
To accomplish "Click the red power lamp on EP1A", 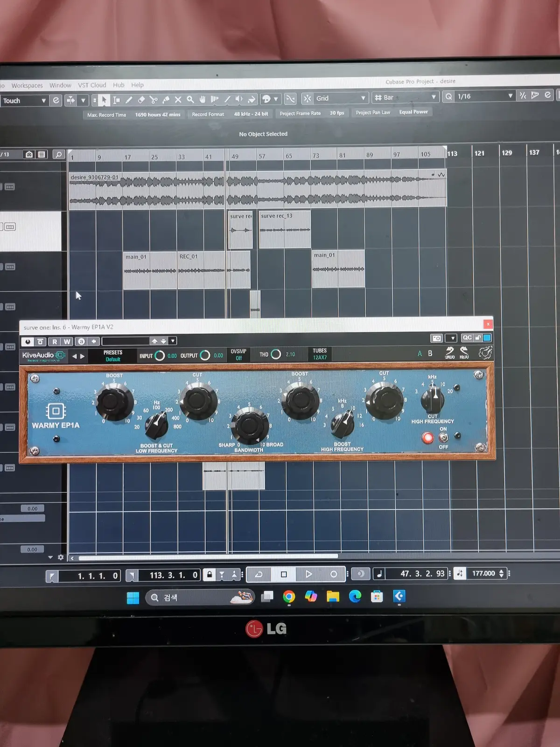I will [x=427, y=437].
